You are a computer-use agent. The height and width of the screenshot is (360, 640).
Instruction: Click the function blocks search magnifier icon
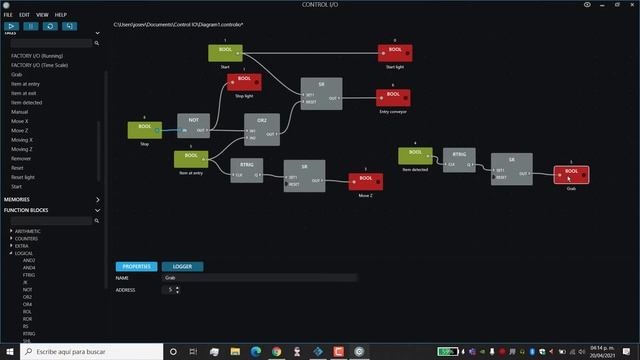click(x=97, y=220)
